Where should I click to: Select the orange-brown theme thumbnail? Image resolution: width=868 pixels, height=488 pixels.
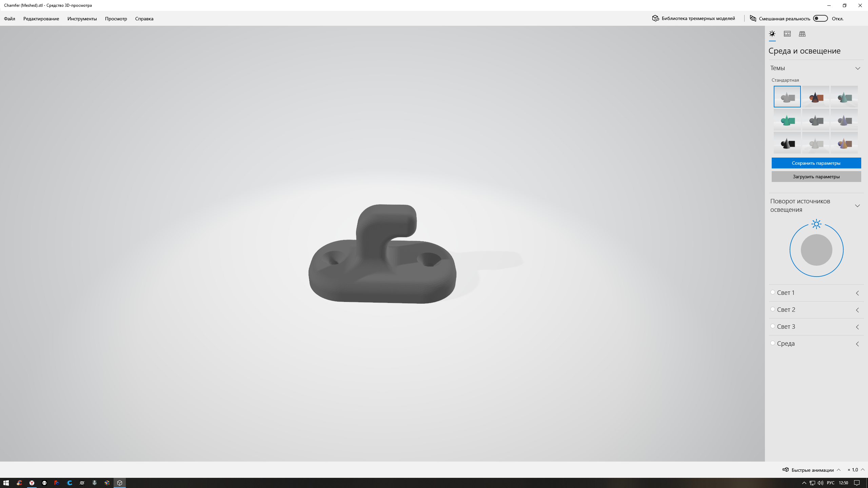[x=815, y=97]
